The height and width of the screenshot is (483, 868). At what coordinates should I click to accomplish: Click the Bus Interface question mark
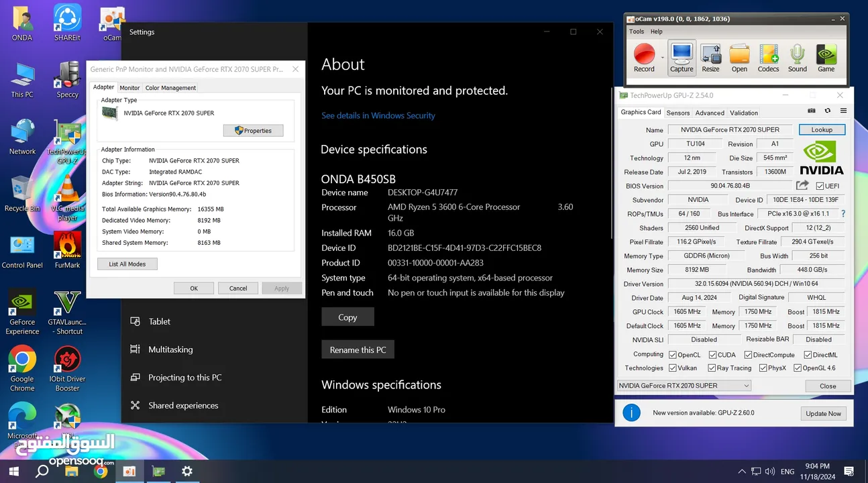point(843,213)
